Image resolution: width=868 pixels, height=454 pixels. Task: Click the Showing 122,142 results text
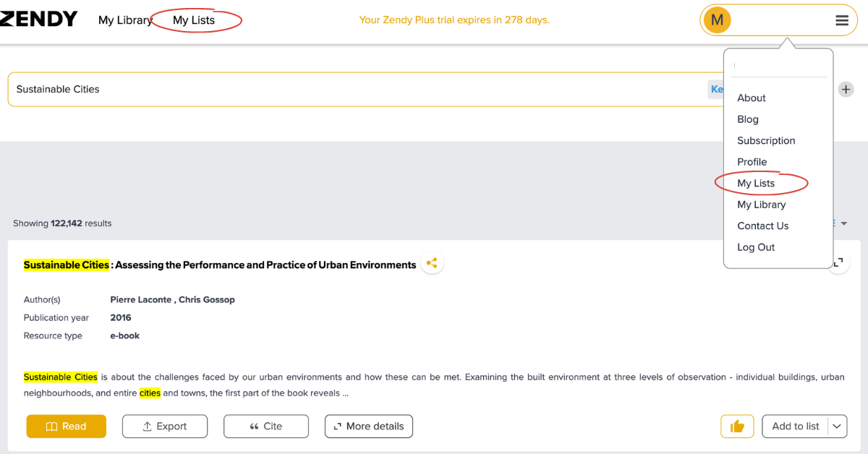point(62,223)
